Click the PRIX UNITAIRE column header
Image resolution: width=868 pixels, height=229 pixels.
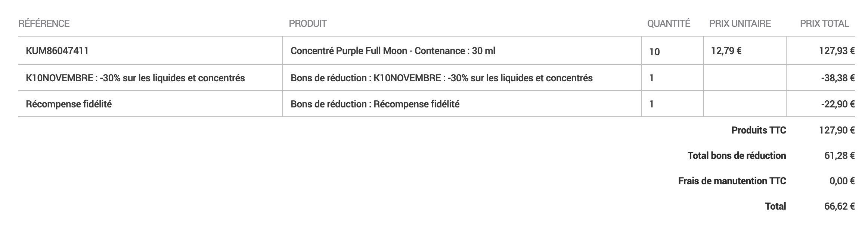pos(740,23)
